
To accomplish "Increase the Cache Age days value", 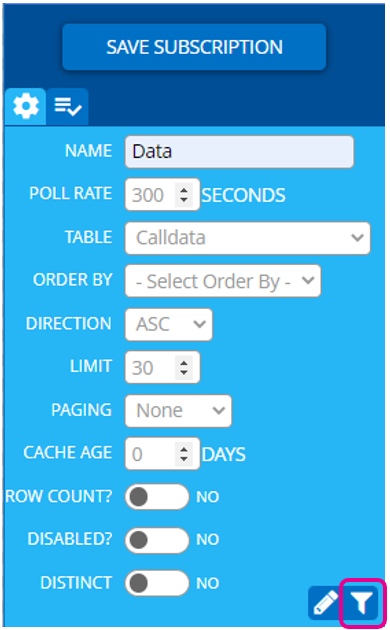I will click(184, 449).
